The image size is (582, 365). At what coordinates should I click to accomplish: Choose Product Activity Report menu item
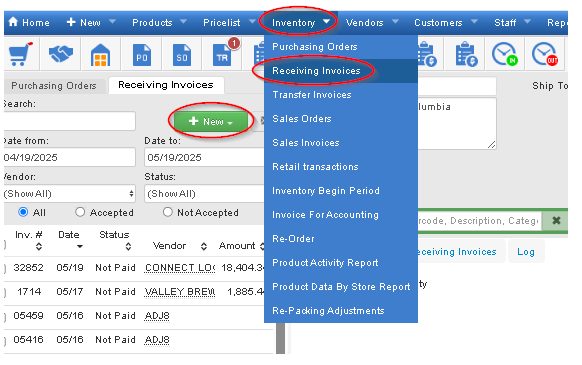coord(341,263)
